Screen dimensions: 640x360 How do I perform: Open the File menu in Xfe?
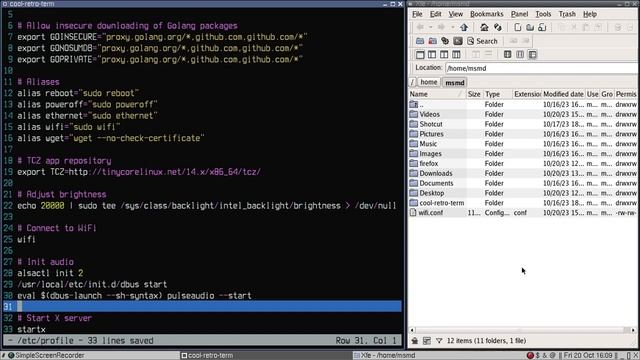click(x=417, y=14)
